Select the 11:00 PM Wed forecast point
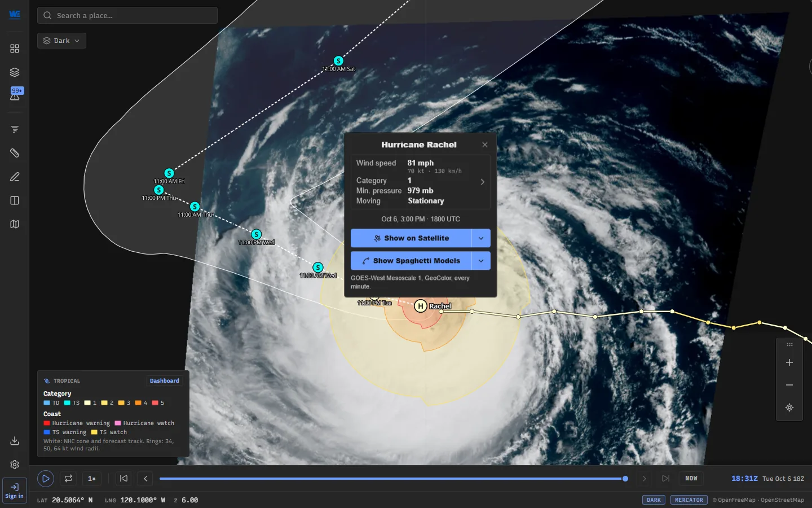This screenshot has height=508, width=812. 257,234
